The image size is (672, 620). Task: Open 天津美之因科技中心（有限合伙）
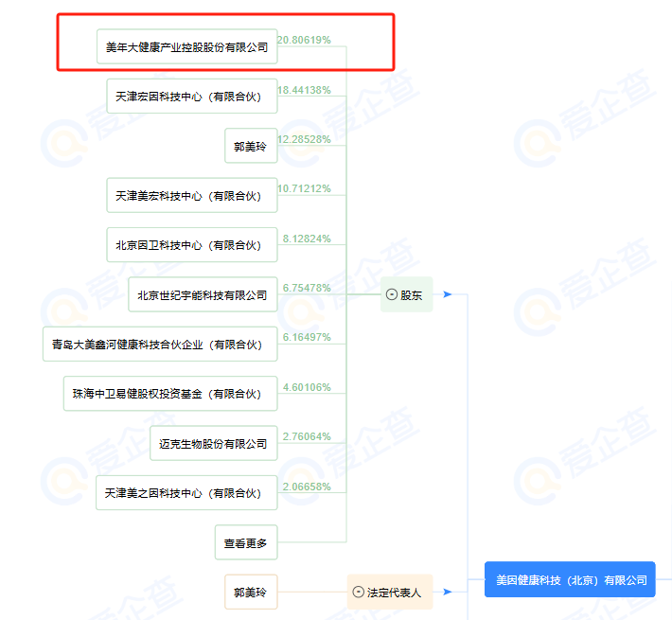(x=186, y=493)
